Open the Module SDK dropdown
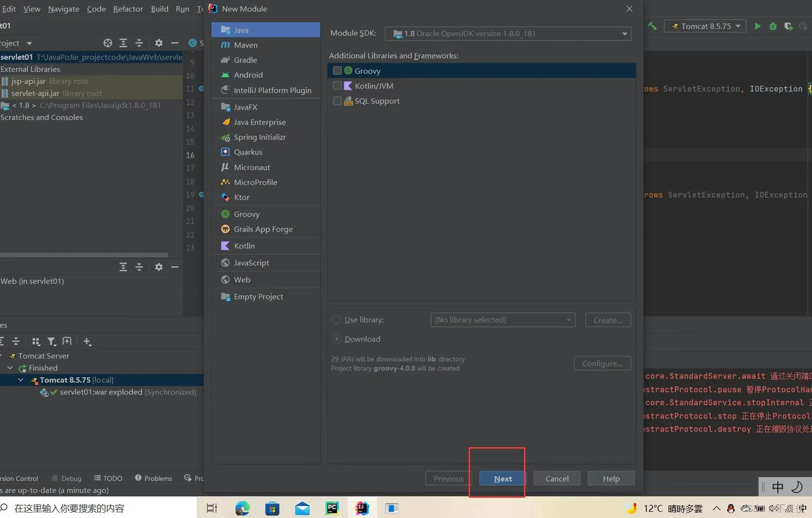This screenshot has height=518, width=812. click(508, 34)
